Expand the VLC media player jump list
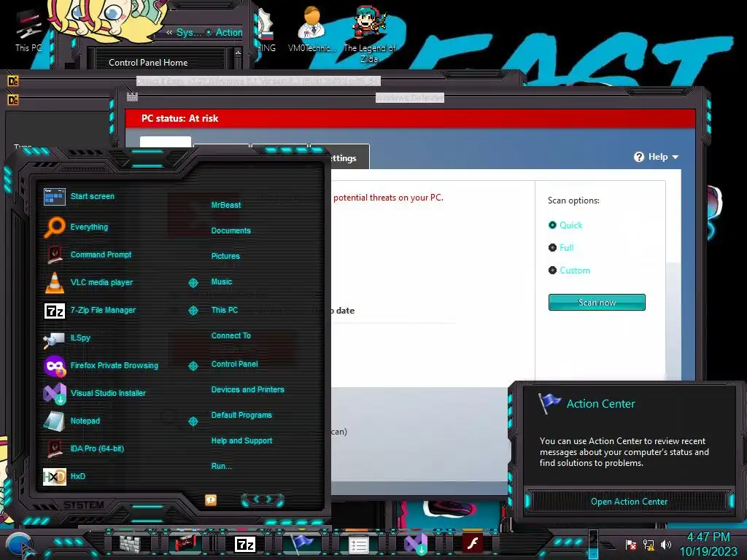 point(193,283)
